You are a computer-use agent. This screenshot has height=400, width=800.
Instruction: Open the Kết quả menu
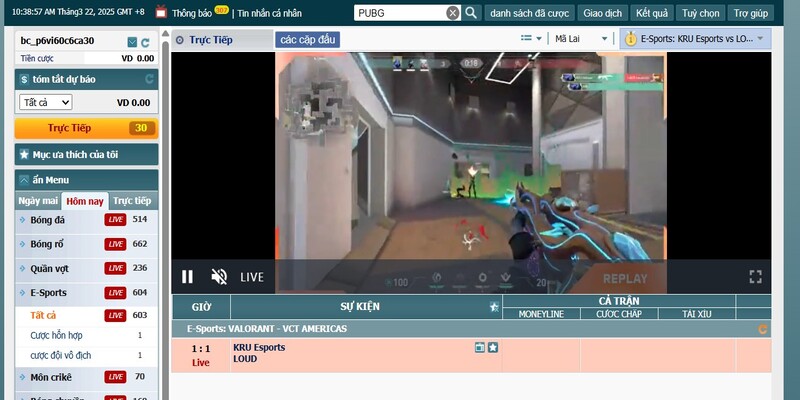pyautogui.click(x=652, y=13)
